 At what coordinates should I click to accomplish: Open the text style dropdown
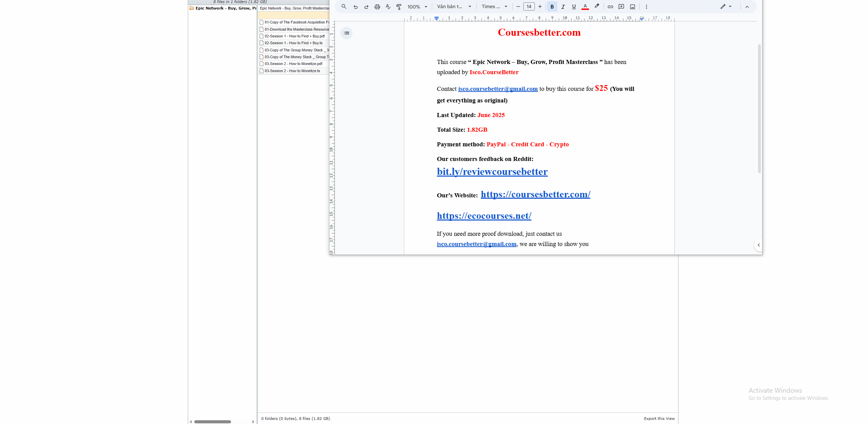pos(454,6)
